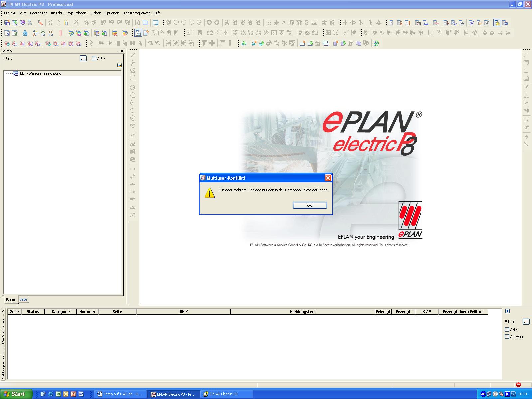Close the Multiuser-Konflikt dialog

point(328,178)
